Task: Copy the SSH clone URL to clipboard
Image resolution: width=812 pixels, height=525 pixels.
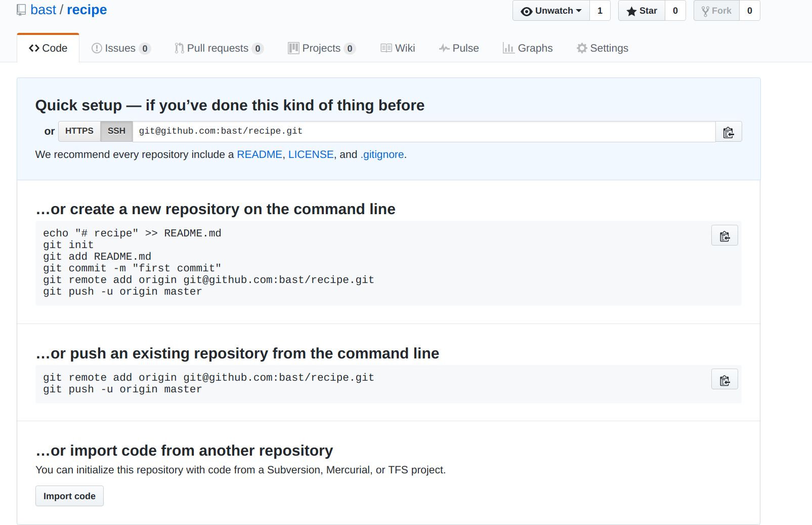Action: pyautogui.click(x=728, y=132)
